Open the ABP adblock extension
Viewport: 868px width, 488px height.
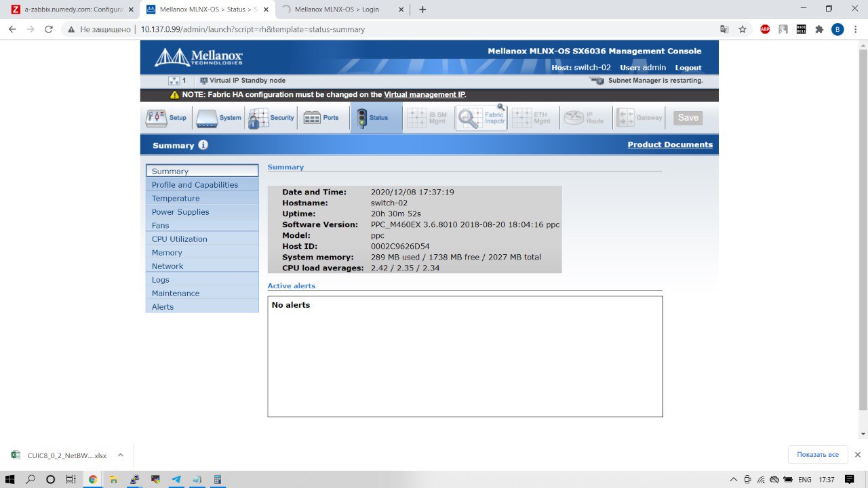click(x=765, y=29)
